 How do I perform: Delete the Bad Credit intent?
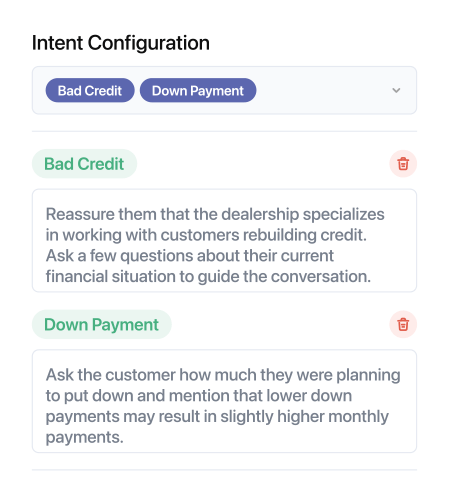[x=403, y=164]
